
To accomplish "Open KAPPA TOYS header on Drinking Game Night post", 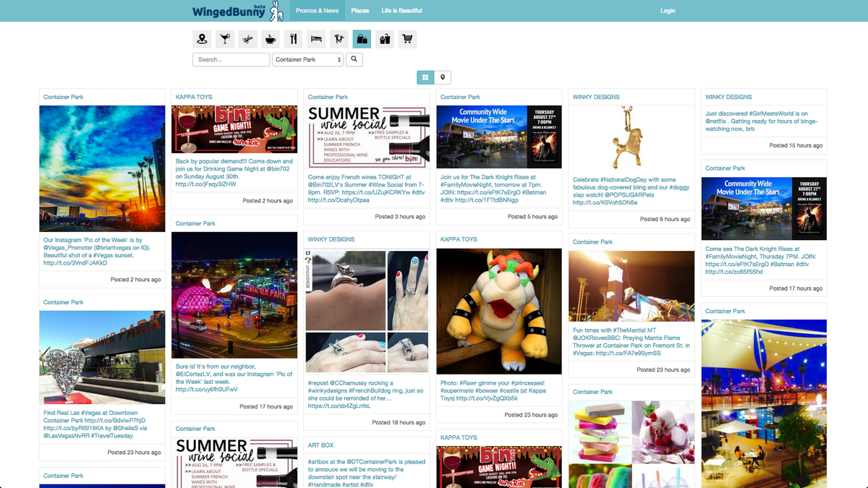I will tap(194, 97).
